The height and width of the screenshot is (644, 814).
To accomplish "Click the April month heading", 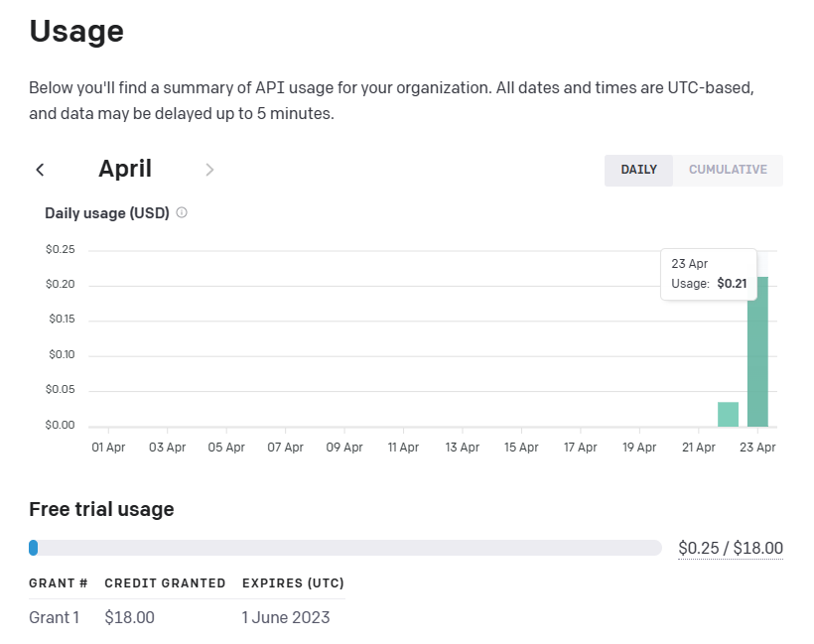I will coord(125,169).
